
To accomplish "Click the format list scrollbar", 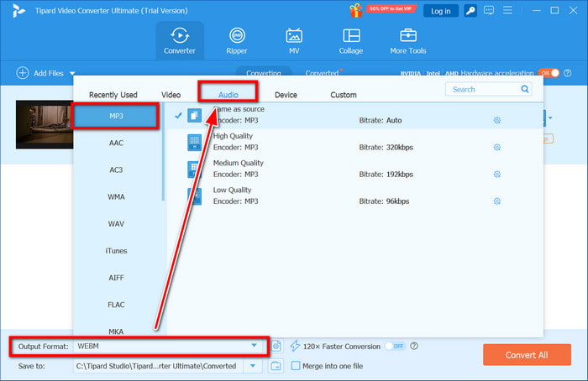I will click(x=163, y=152).
